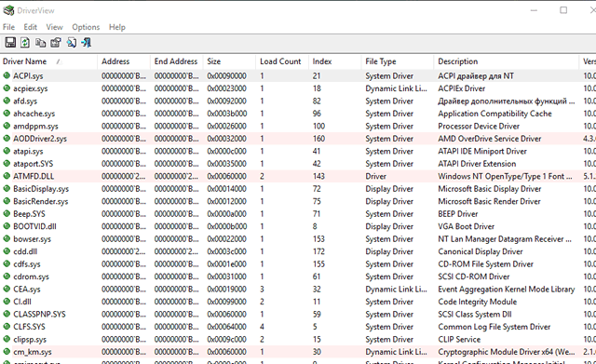This screenshot has width=596, height=364.
Task: Select the CI.dll driver row
Action: click(298, 302)
